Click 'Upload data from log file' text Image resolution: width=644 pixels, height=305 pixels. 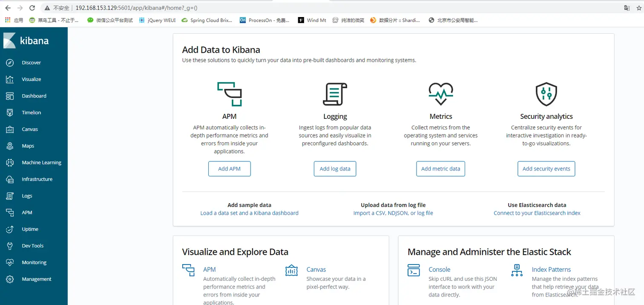click(x=393, y=205)
